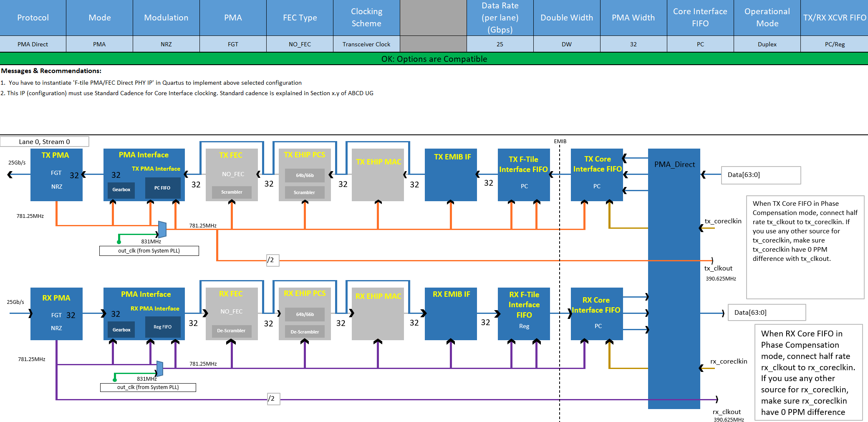Click the TX Gearbox sub-block
Viewport: 868px width, 422px height.
121,190
